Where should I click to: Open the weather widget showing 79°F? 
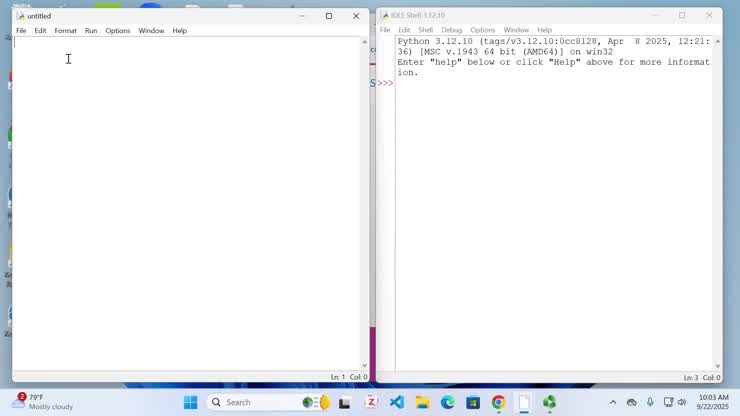pos(42,402)
